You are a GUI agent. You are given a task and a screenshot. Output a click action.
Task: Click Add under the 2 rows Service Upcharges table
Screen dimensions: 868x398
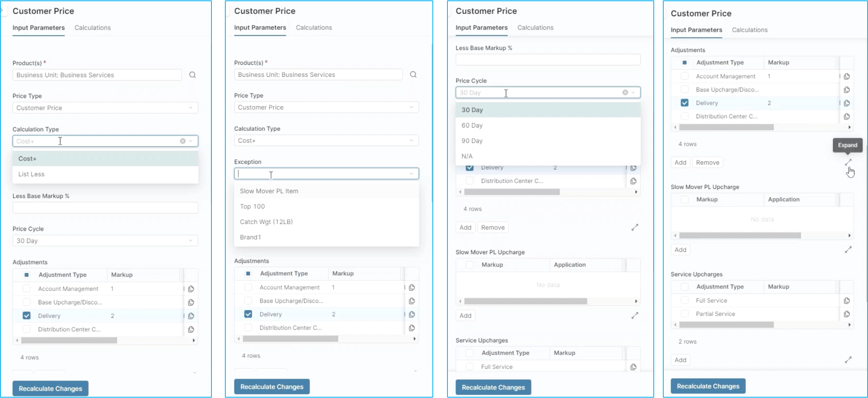coord(680,360)
